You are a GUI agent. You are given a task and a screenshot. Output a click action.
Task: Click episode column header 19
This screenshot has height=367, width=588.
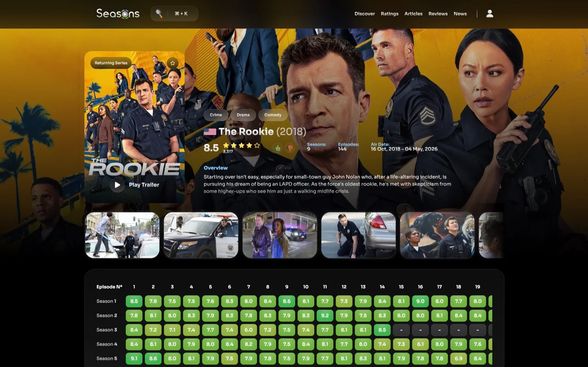477,287
